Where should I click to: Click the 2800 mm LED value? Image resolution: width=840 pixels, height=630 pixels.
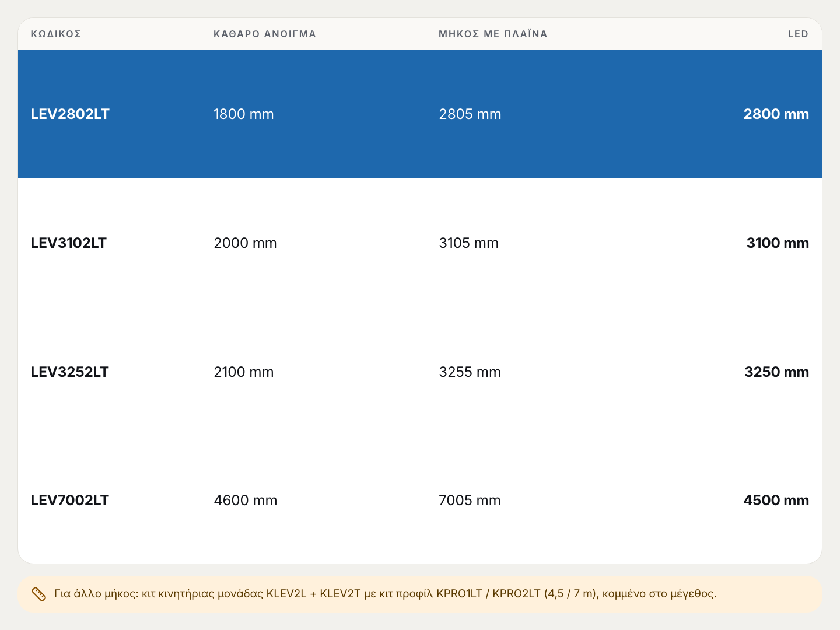pyautogui.click(x=776, y=114)
